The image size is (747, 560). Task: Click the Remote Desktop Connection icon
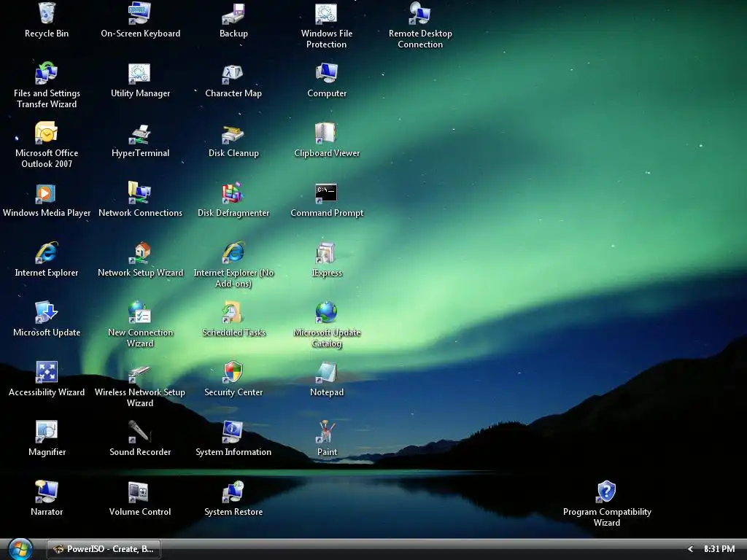(x=419, y=14)
